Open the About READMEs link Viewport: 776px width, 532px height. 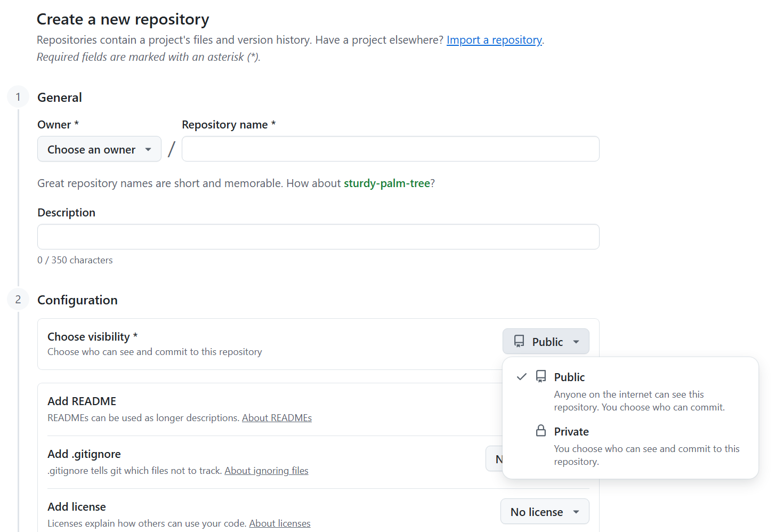[x=277, y=417]
